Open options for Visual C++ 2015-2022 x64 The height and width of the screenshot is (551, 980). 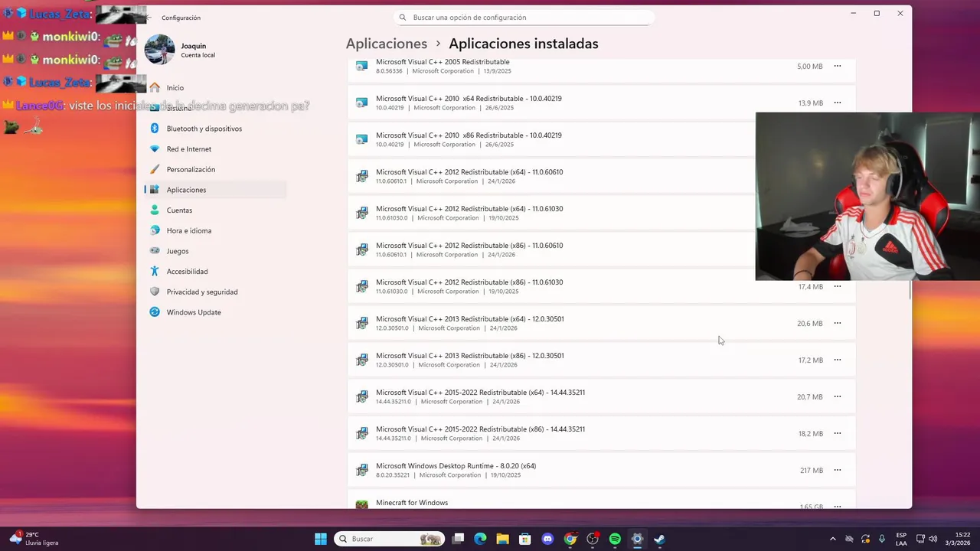pos(837,396)
